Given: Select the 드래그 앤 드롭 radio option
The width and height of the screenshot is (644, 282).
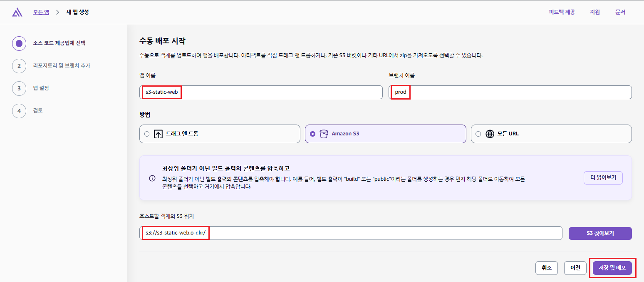Looking at the screenshot, I should coord(147,134).
